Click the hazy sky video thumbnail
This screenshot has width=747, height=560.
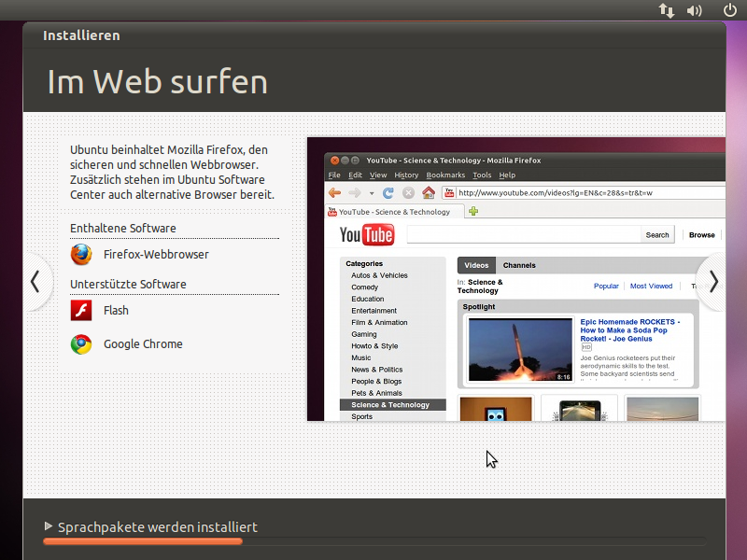[x=663, y=409]
